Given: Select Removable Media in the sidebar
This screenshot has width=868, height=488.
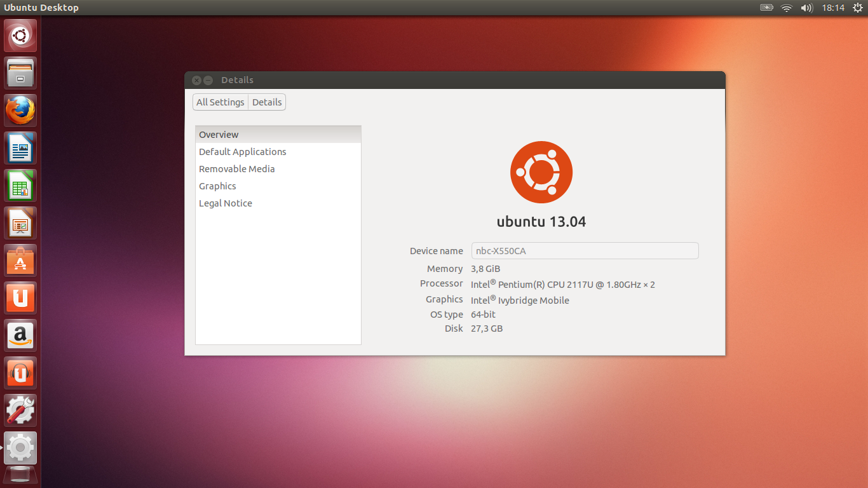Looking at the screenshot, I should pos(278,169).
